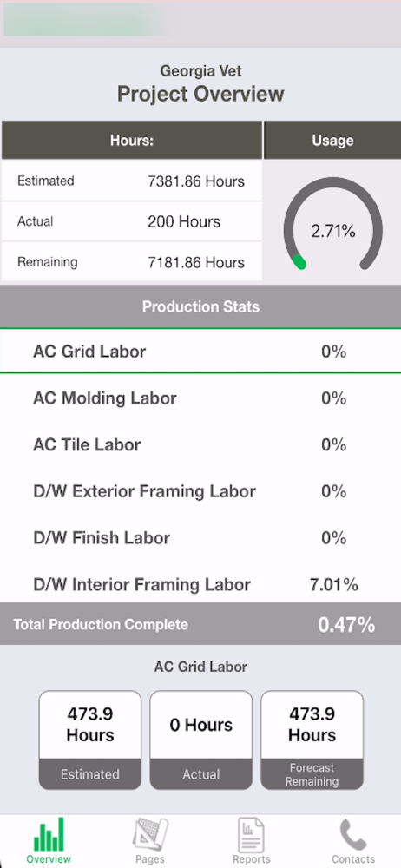Open the Contacts phone icon
Screen dimensions: 401x868
tap(352, 835)
